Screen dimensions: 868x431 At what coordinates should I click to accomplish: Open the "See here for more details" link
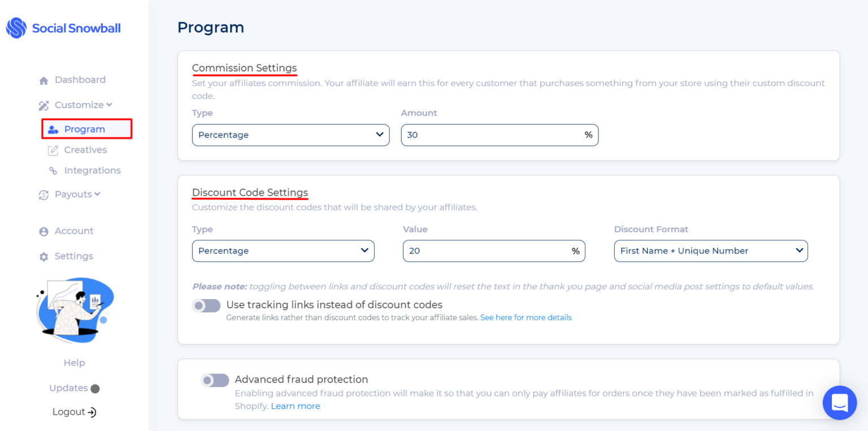coord(526,318)
